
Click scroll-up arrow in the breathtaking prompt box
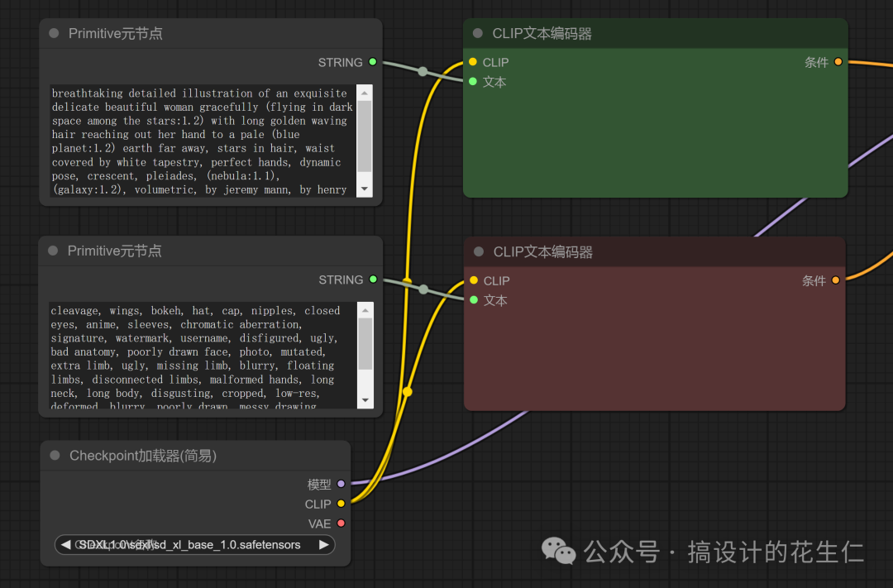pyautogui.click(x=365, y=93)
